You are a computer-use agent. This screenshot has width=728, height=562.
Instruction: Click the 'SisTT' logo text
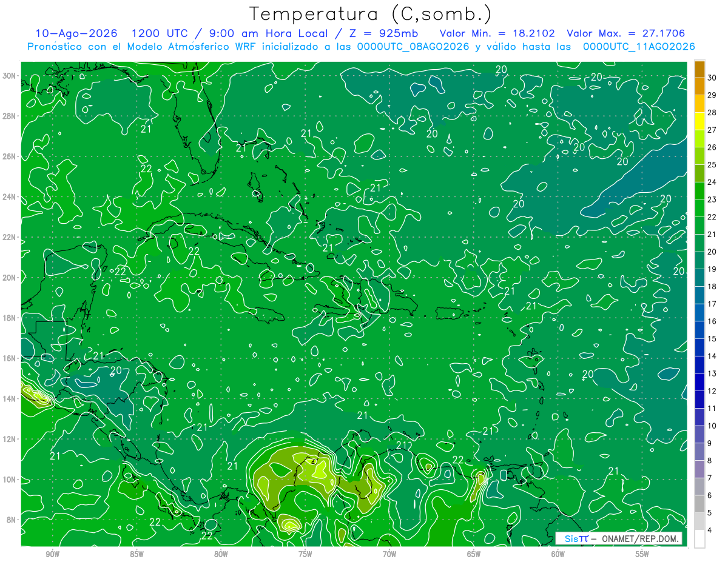point(576,538)
